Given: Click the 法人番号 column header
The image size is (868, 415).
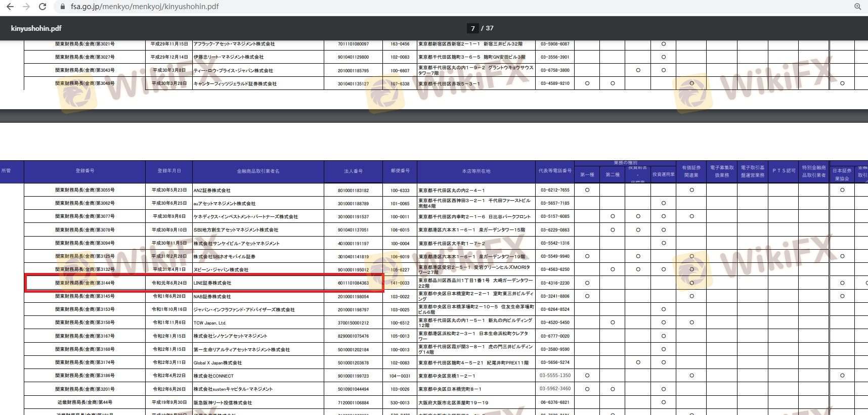Looking at the screenshot, I should (353, 171).
